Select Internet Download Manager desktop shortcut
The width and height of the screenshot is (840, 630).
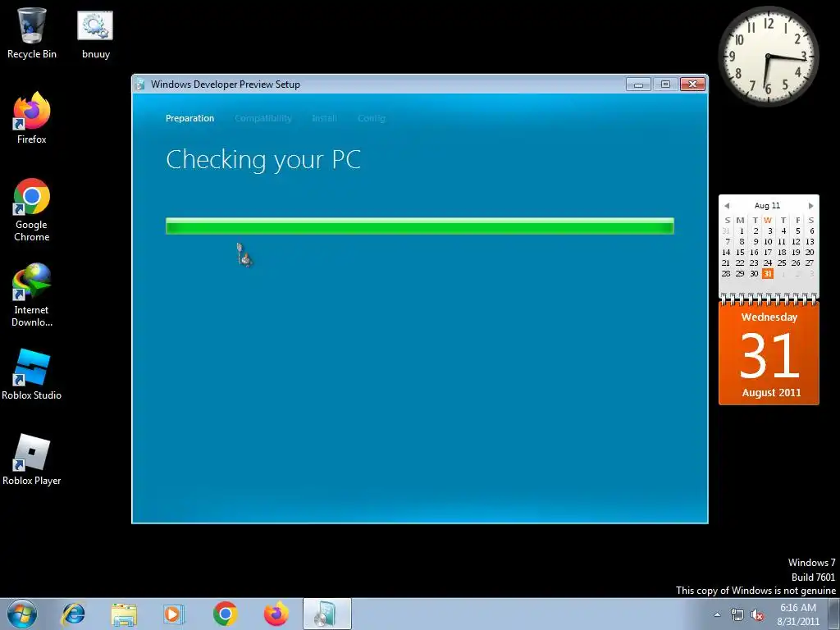point(32,294)
